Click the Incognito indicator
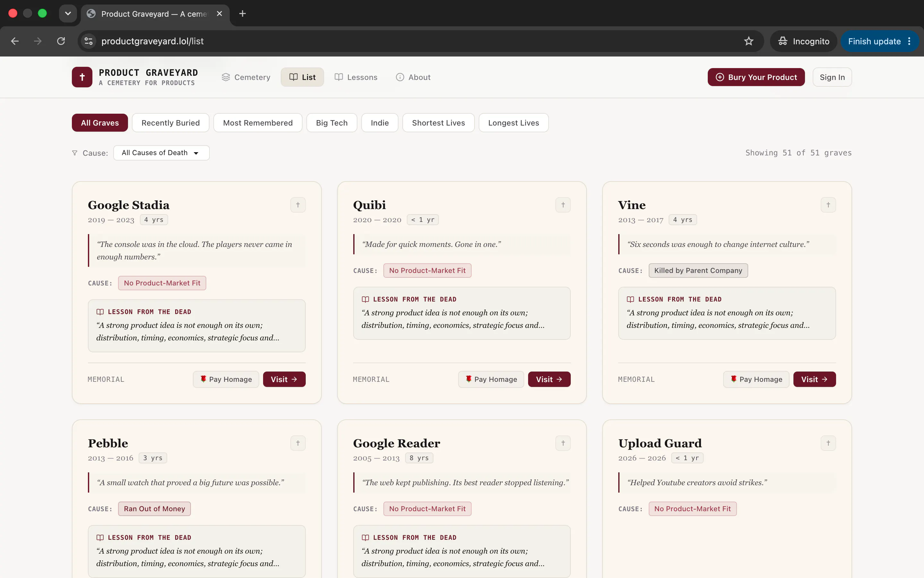The width and height of the screenshot is (924, 578). (803, 41)
